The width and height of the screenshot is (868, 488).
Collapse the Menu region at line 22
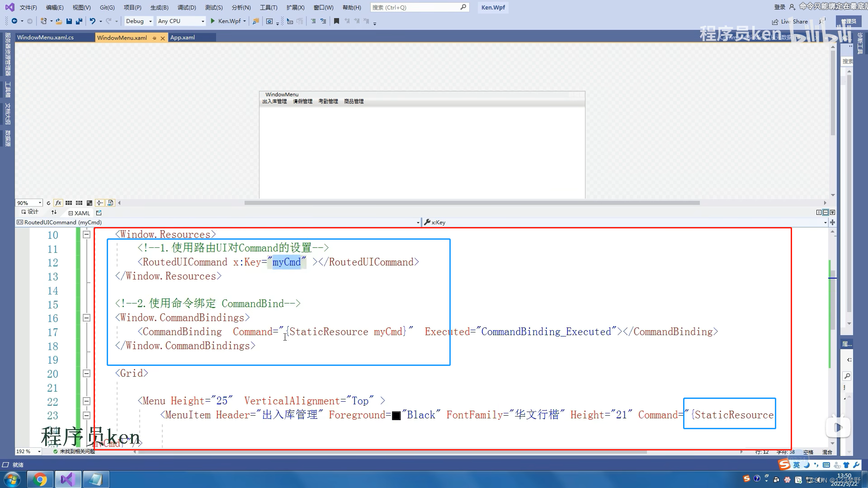click(x=86, y=401)
